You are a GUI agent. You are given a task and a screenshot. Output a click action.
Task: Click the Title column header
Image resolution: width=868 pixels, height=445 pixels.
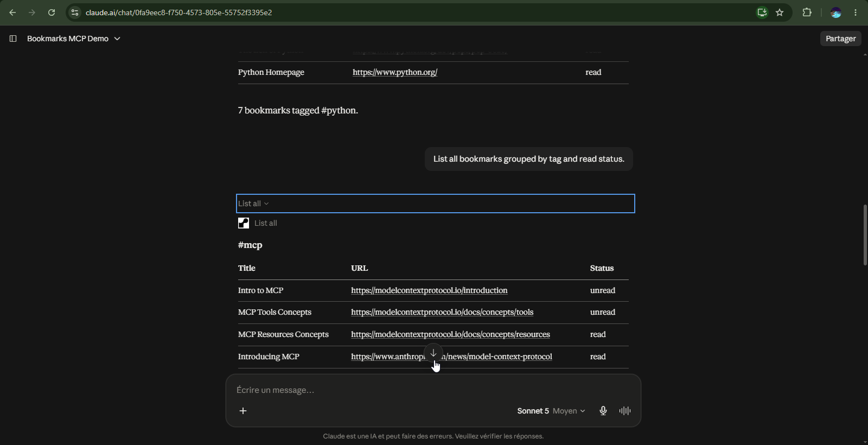[247, 268]
